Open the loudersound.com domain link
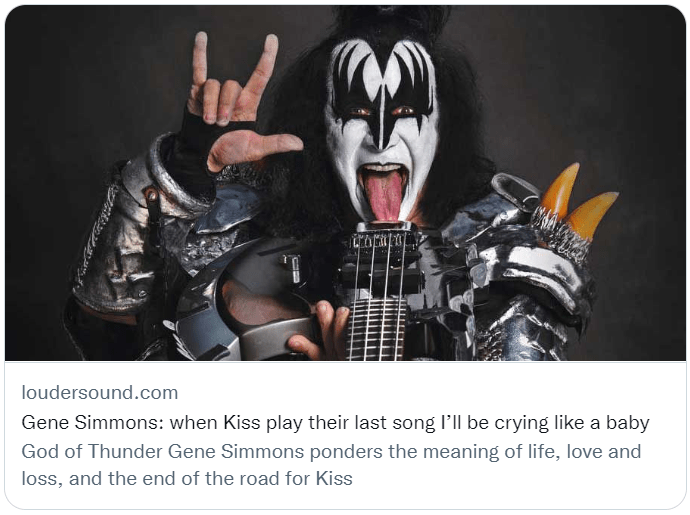690x515 pixels. (99, 392)
